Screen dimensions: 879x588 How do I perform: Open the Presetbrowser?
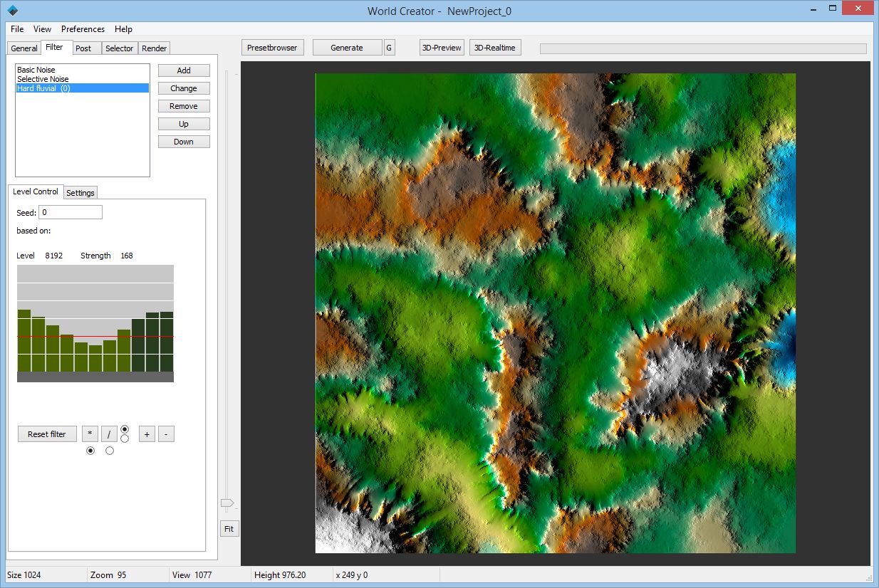coord(272,47)
